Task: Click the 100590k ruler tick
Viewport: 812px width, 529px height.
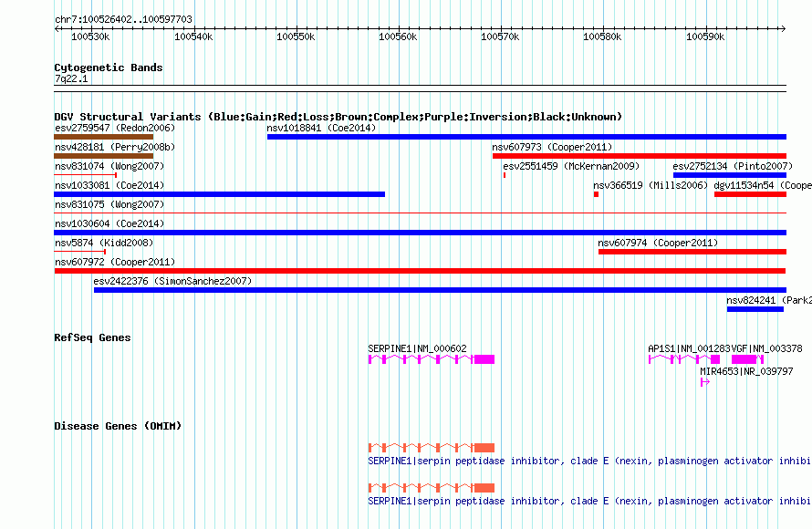Action: coord(705,36)
